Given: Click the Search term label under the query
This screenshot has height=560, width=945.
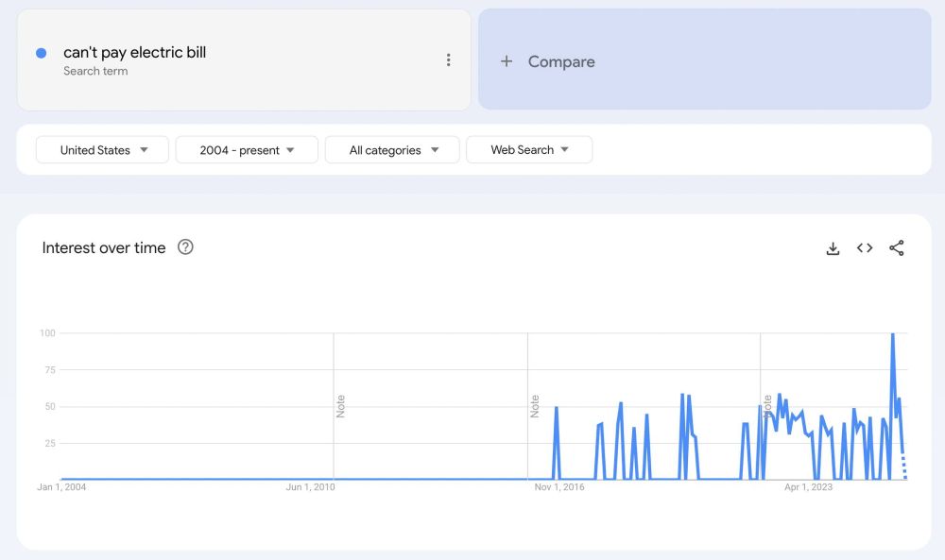Looking at the screenshot, I should (x=95, y=71).
